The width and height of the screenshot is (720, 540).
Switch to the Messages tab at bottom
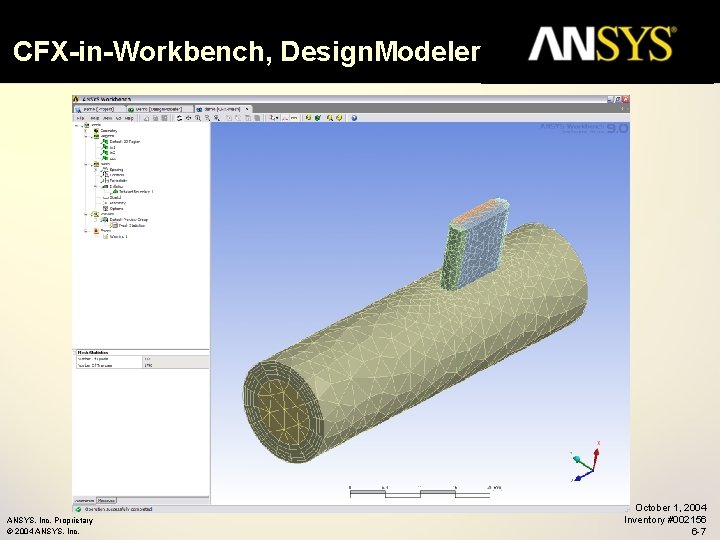pyautogui.click(x=107, y=501)
